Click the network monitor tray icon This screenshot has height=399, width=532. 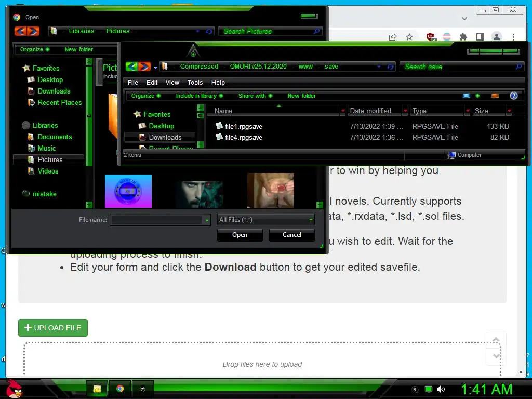429,389
